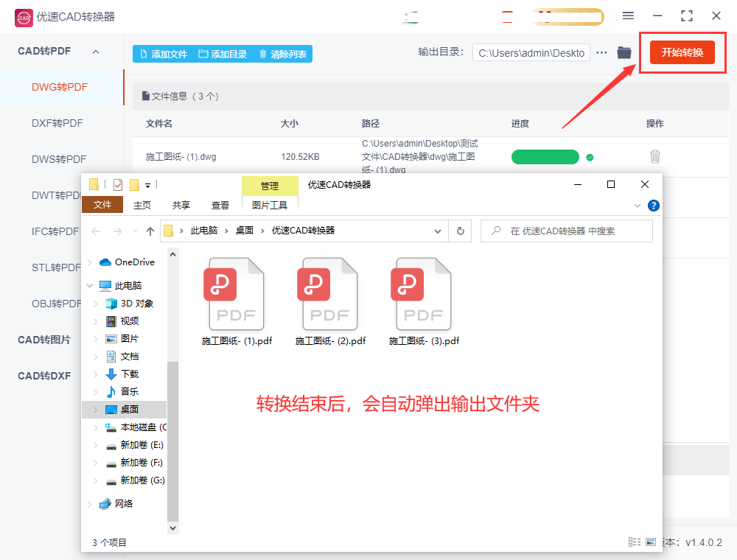Image resolution: width=737 pixels, height=560 pixels.
Task: Open the 图片工具 tab in Explorer
Action: click(x=270, y=206)
